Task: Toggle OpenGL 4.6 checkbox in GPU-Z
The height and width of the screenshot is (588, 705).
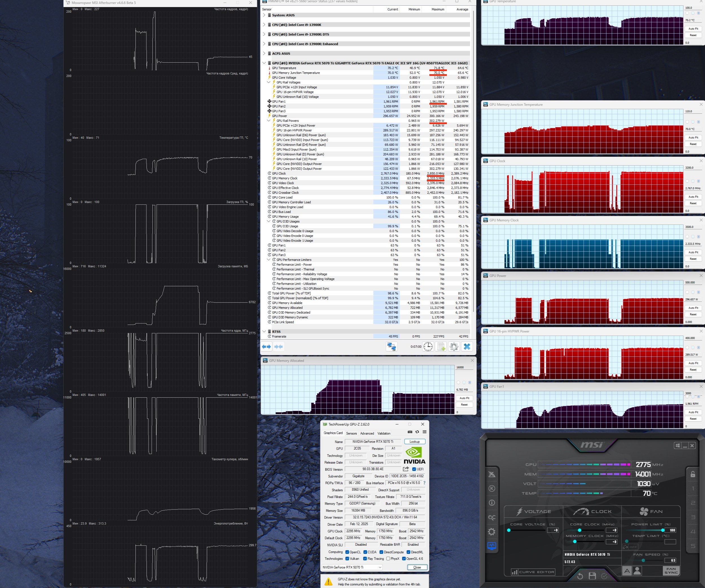Action: (404, 559)
